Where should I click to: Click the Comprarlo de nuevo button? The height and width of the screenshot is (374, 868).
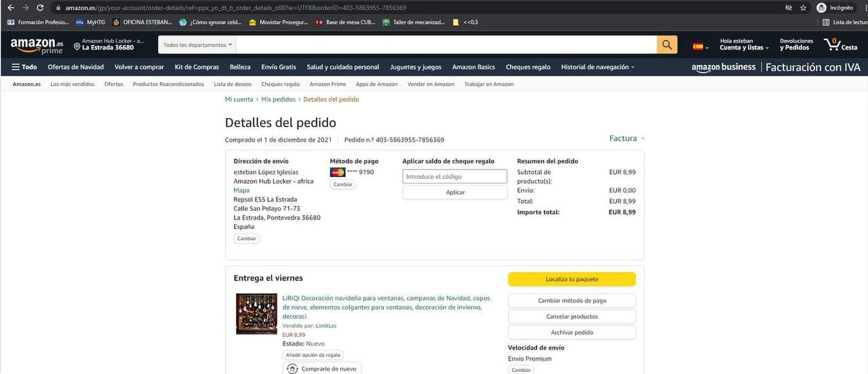click(x=322, y=369)
